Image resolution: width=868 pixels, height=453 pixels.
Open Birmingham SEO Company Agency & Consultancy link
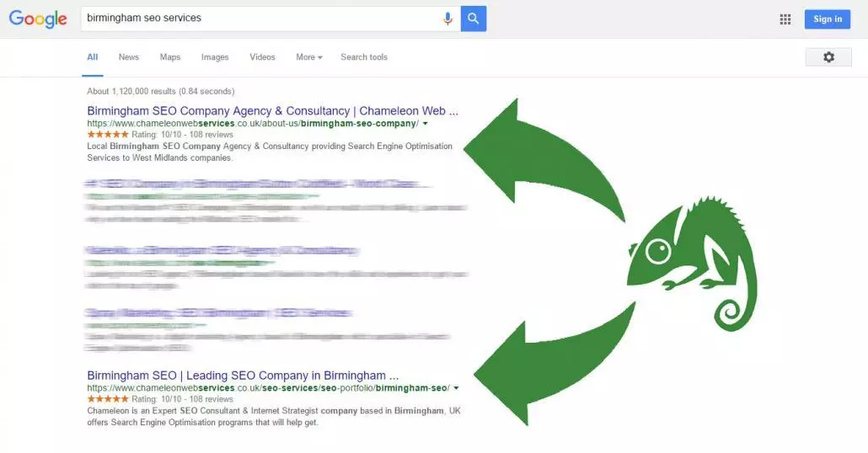pyautogui.click(x=272, y=111)
